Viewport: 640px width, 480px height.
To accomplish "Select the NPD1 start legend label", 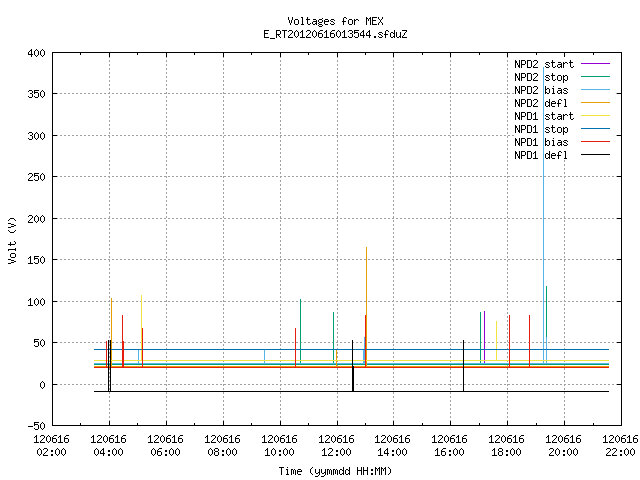I will [544, 116].
